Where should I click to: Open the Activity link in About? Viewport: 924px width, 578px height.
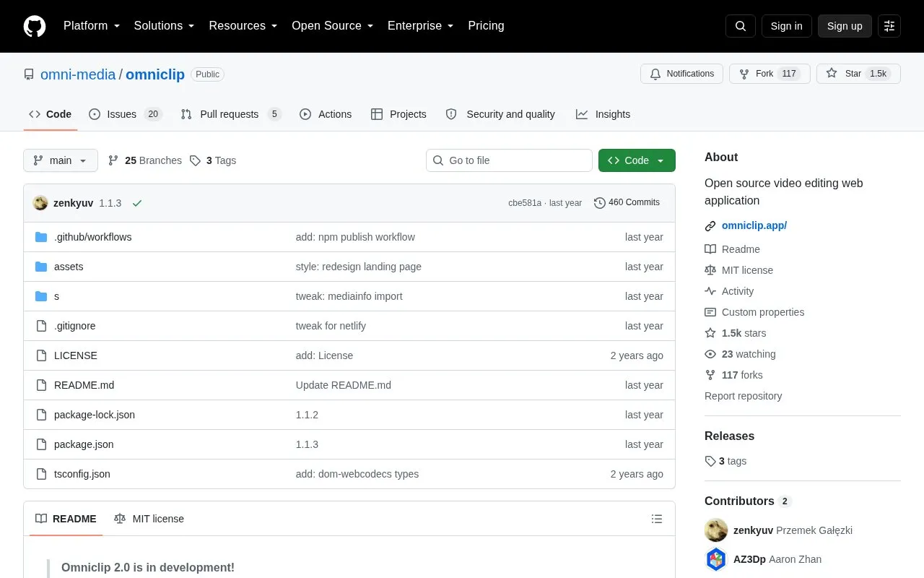click(x=729, y=291)
